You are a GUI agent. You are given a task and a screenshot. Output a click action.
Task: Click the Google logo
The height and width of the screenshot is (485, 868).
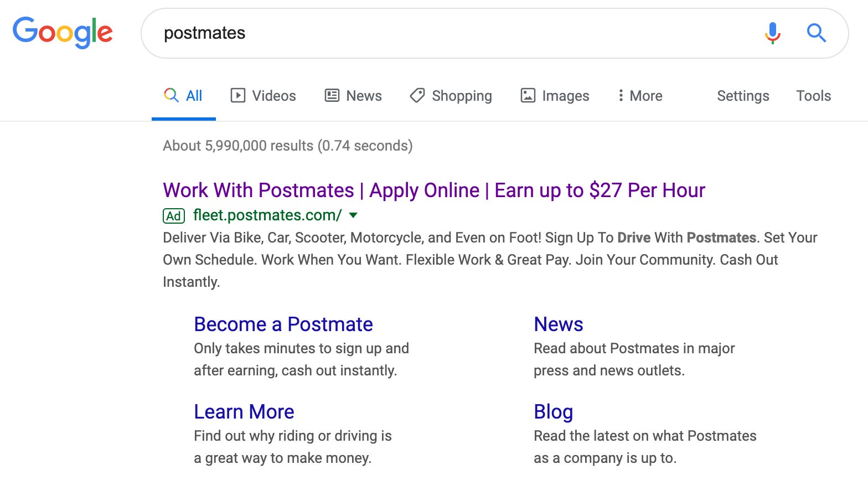click(63, 32)
